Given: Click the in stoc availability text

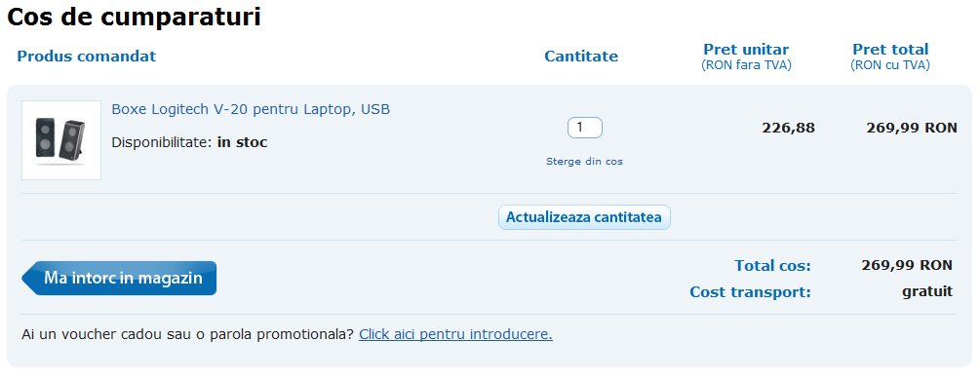Looking at the screenshot, I should click(243, 142).
